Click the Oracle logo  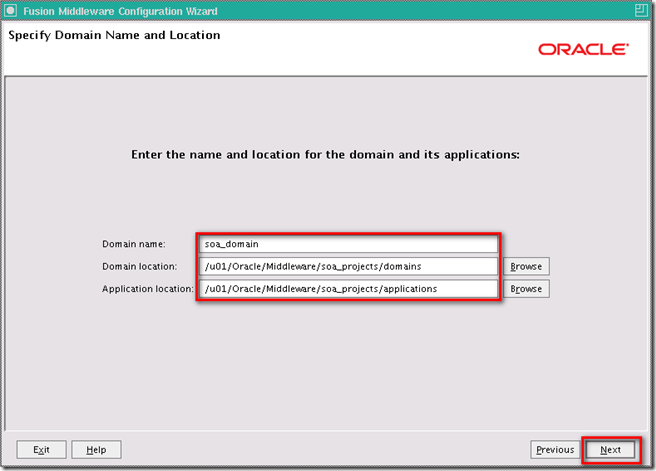tap(583, 49)
